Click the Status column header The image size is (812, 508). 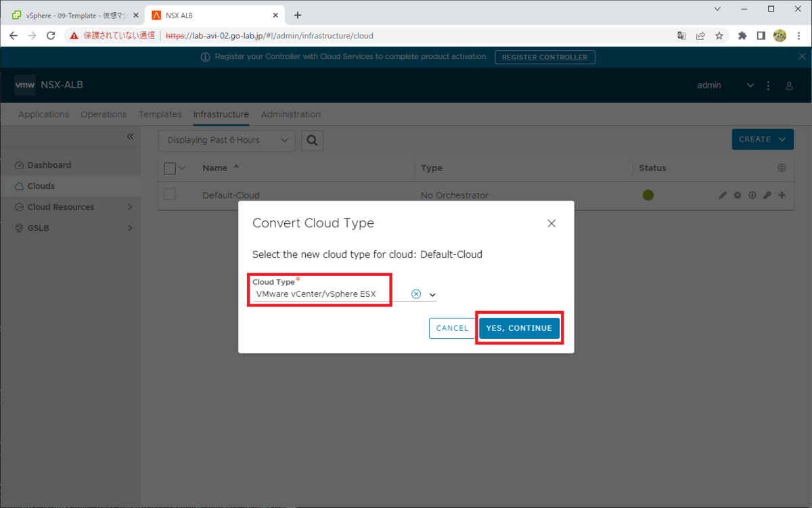(x=652, y=168)
